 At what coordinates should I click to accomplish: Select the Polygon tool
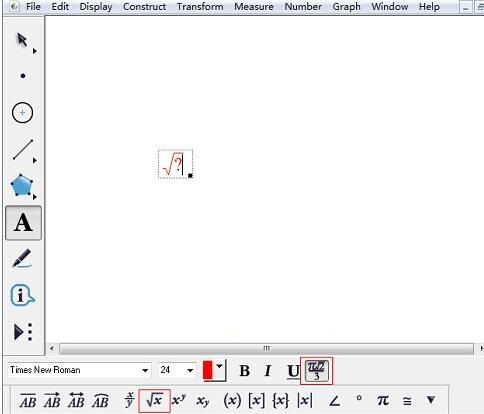click(x=22, y=186)
